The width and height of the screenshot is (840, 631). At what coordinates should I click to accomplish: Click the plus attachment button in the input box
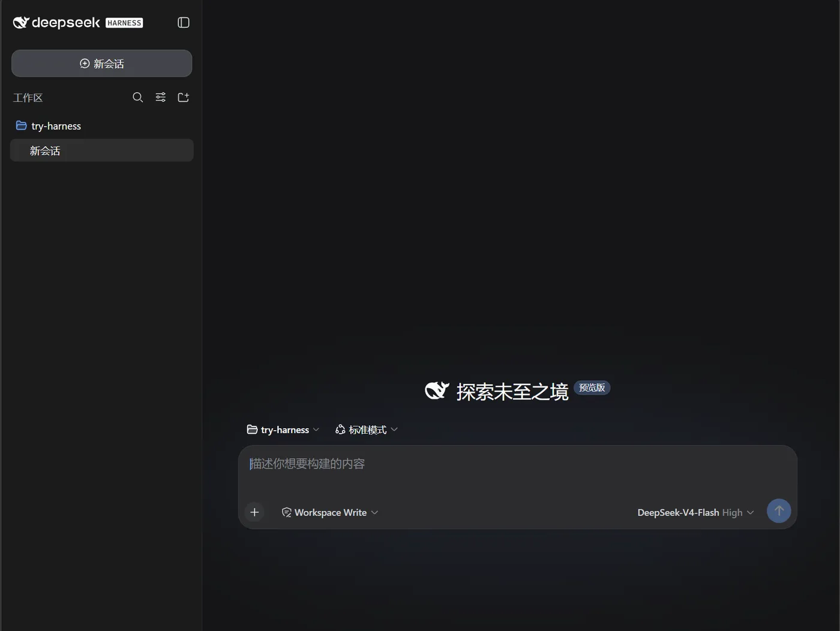[x=254, y=512]
